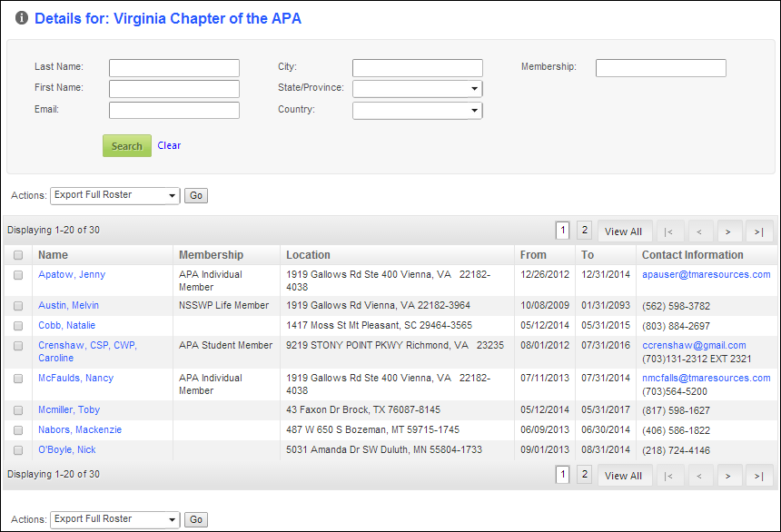Click into the Last Name field

tap(174, 68)
